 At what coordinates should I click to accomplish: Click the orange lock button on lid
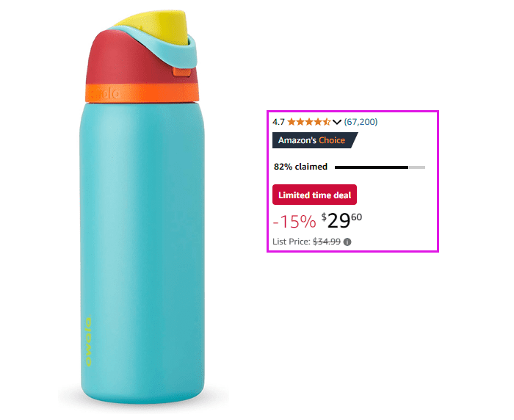pyautogui.click(x=182, y=71)
